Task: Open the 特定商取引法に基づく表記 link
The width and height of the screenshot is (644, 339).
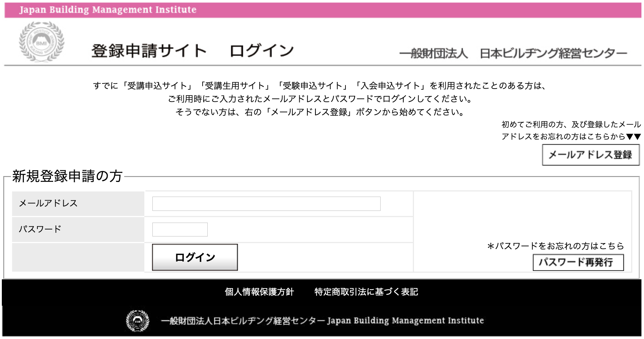Action: tap(366, 292)
